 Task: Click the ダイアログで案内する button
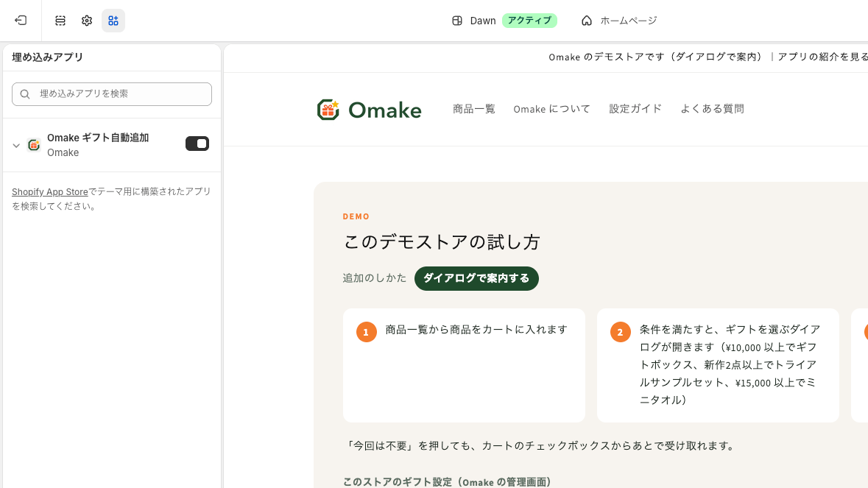point(476,278)
